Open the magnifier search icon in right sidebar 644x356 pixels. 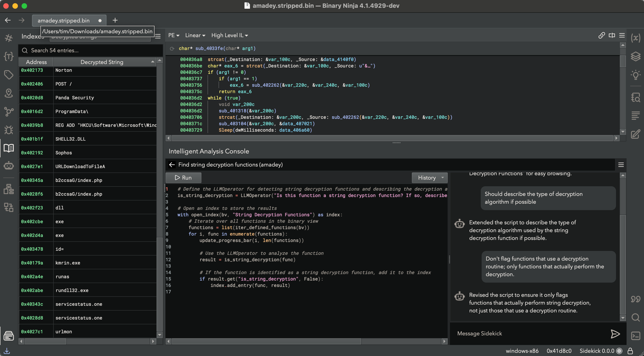click(x=635, y=317)
